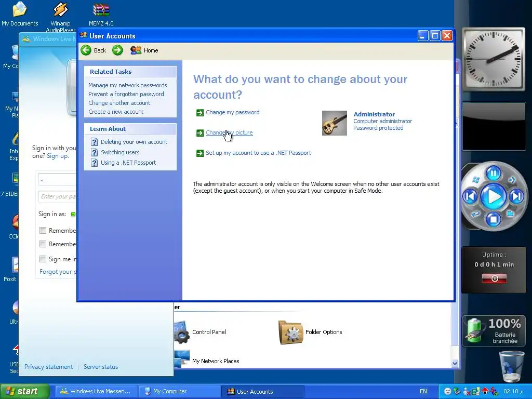Open Change my password option
The height and width of the screenshot is (399, 532).
(232, 112)
